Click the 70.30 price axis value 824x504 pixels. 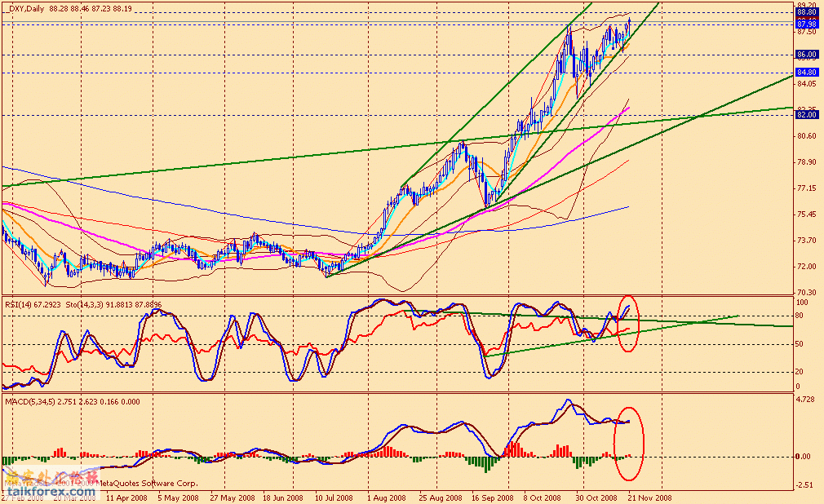click(x=807, y=292)
